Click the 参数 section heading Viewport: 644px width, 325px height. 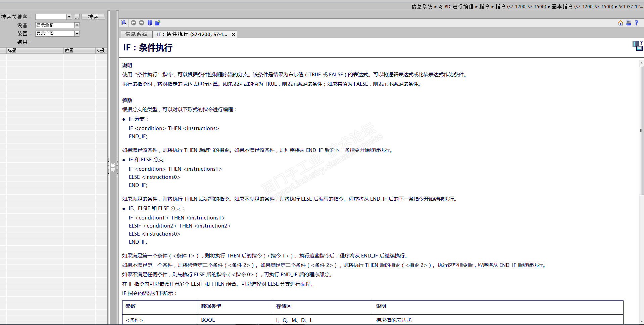127,100
